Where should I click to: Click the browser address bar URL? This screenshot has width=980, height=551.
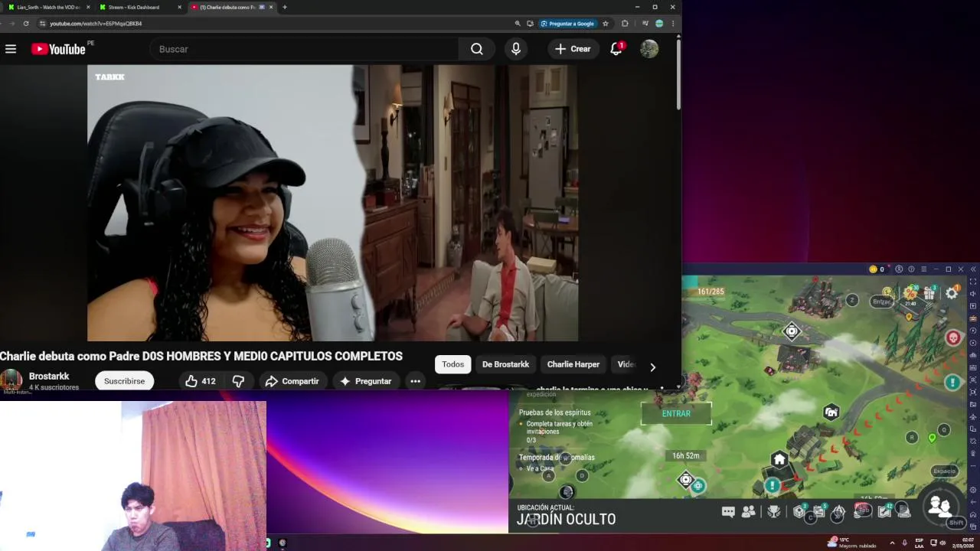tap(96, 24)
